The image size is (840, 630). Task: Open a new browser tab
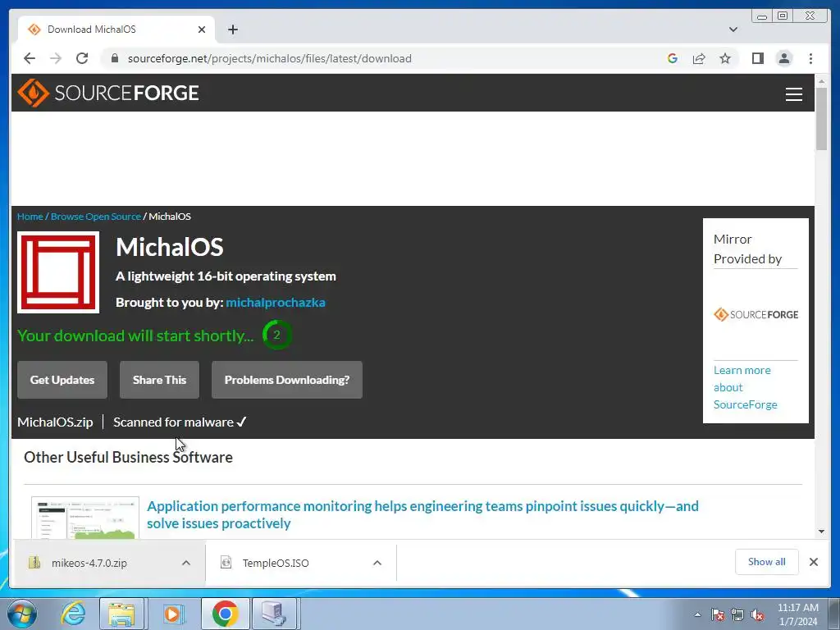(x=232, y=30)
